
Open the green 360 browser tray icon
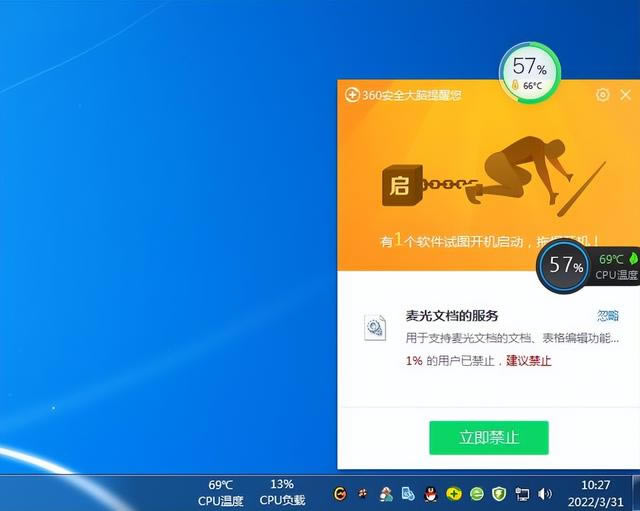click(x=476, y=494)
